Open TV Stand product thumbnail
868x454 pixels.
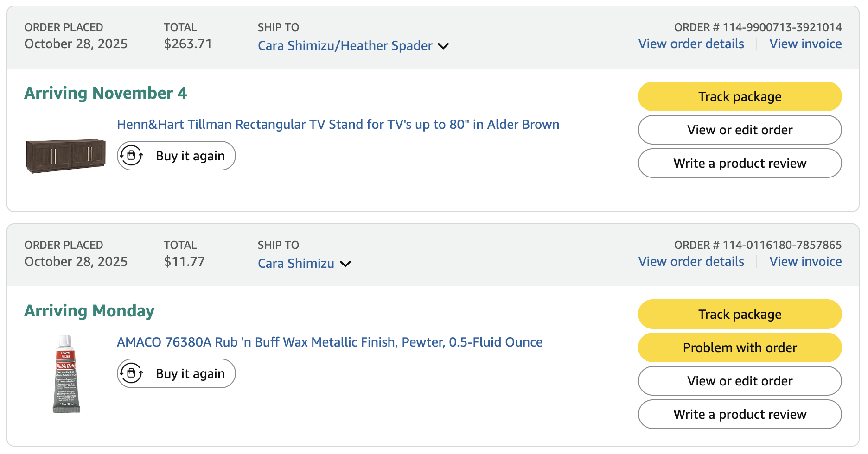click(x=66, y=156)
